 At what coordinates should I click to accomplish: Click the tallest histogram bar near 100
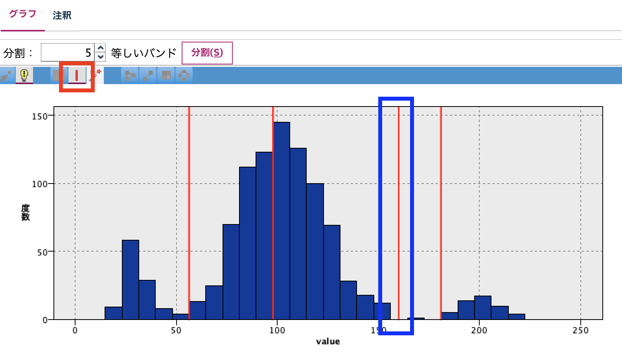(x=282, y=221)
